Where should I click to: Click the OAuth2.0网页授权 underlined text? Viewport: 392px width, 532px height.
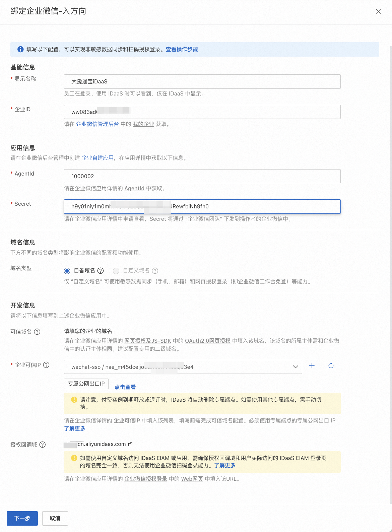208,341
